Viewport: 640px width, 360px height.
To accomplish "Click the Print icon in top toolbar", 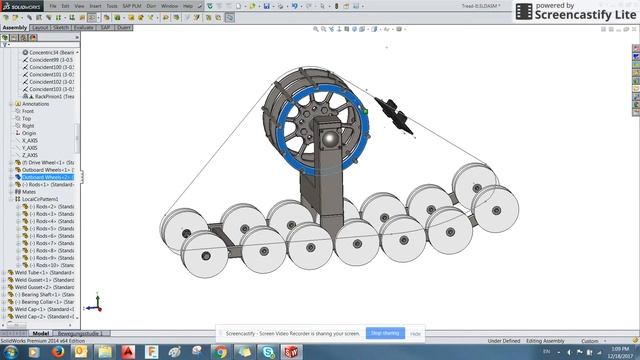I will (x=280, y=6).
